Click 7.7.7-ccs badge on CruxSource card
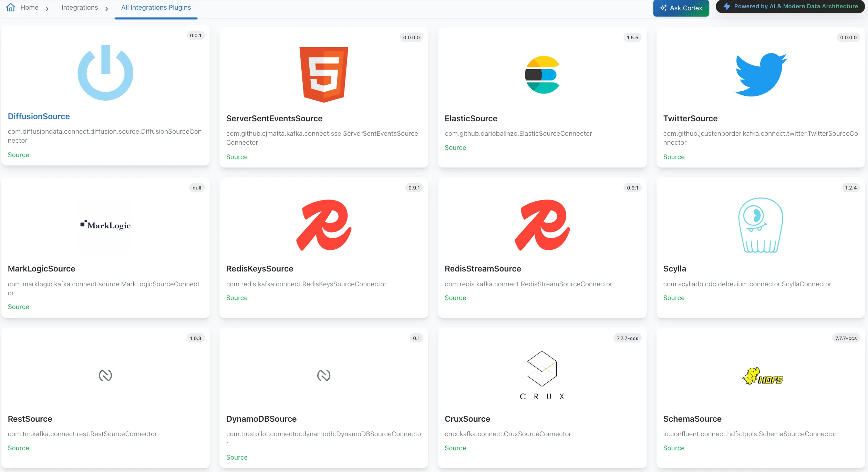The image size is (868, 472). tap(627, 338)
